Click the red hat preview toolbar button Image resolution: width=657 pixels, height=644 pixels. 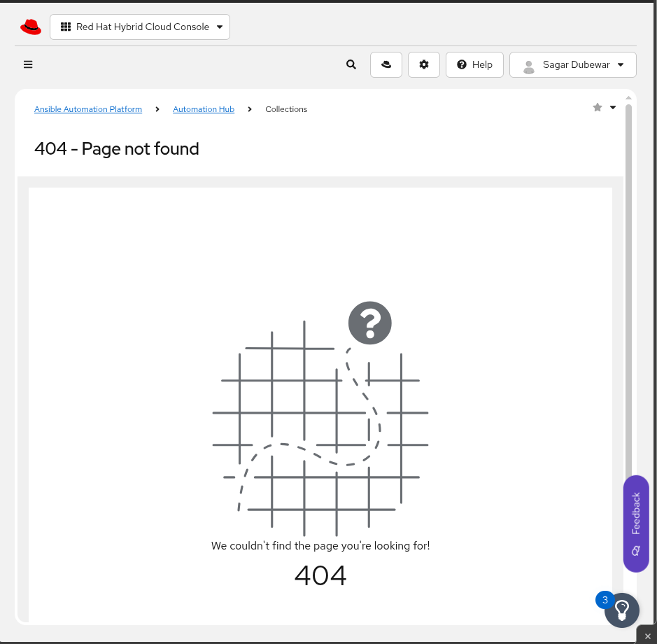(386, 64)
